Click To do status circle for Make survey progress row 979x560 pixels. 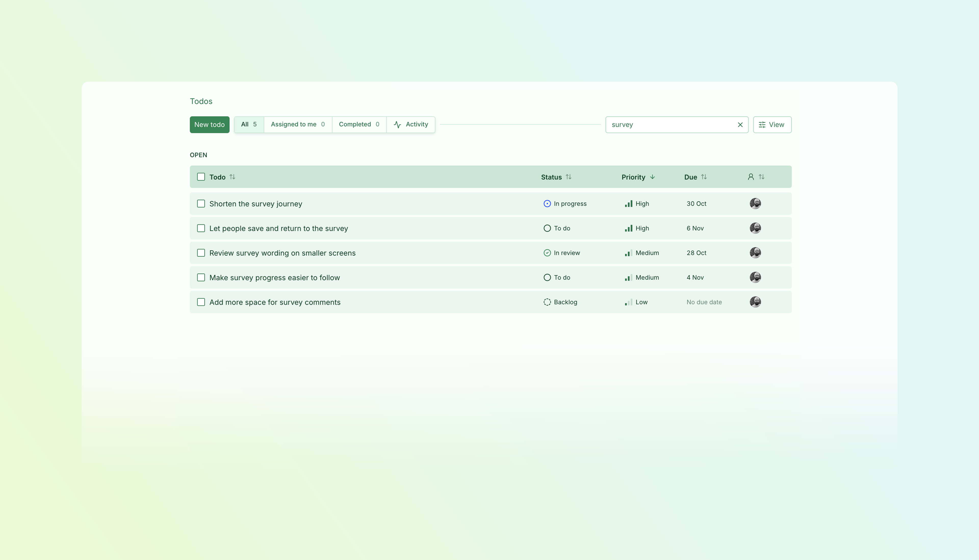pyautogui.click(x=547, y=277)
